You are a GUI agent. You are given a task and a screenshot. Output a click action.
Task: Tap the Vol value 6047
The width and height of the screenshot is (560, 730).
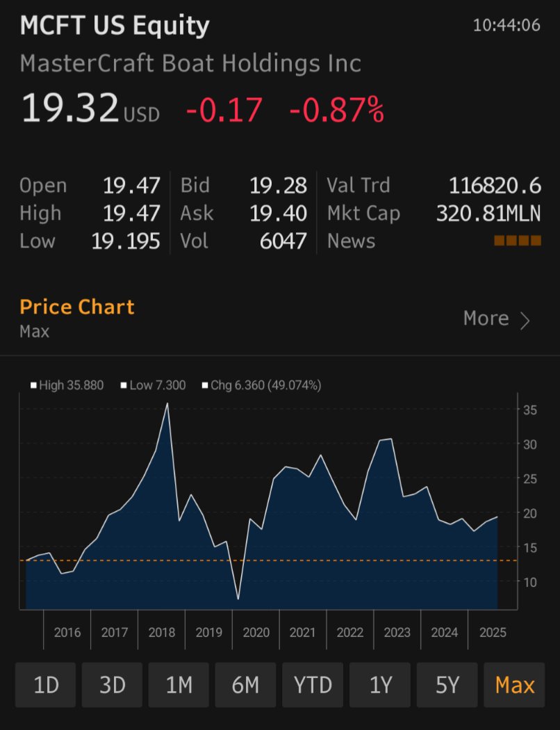pos(283,241)
